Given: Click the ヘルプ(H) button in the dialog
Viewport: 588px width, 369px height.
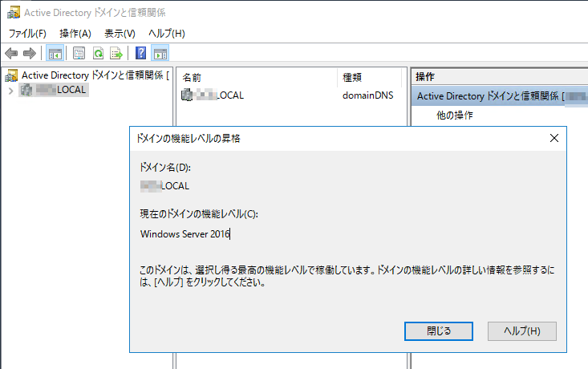Looking at the screenshot, I should (x=522, y=331).
